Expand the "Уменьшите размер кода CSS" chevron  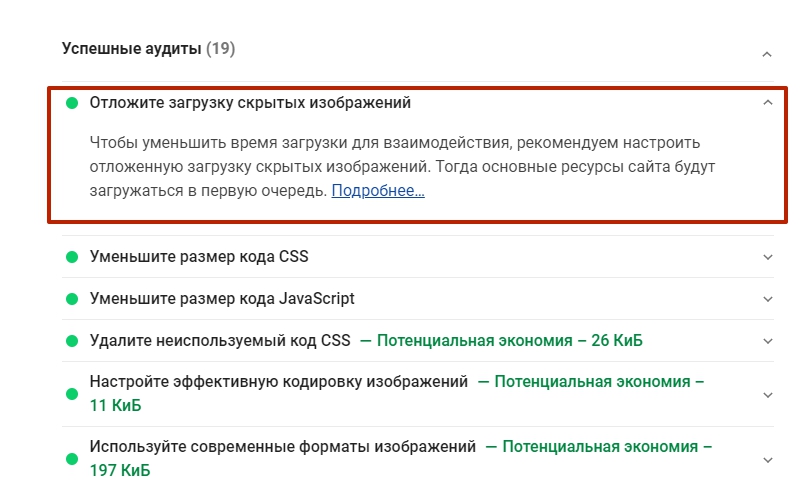pos(767,257)
